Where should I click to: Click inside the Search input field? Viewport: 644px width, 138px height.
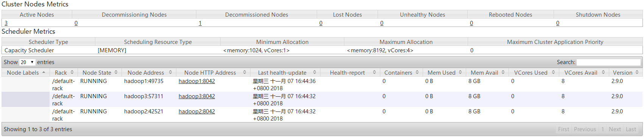[x=608, y=62]
